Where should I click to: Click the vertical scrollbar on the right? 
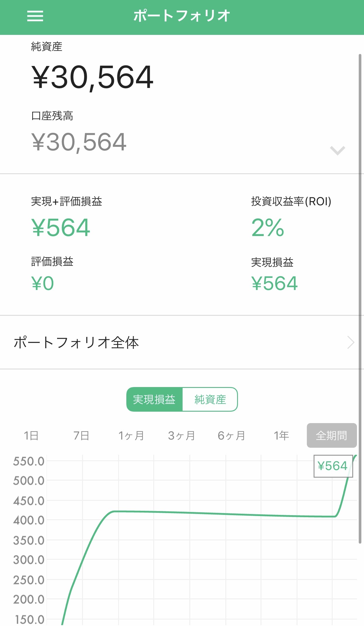[x=360, y=293]
